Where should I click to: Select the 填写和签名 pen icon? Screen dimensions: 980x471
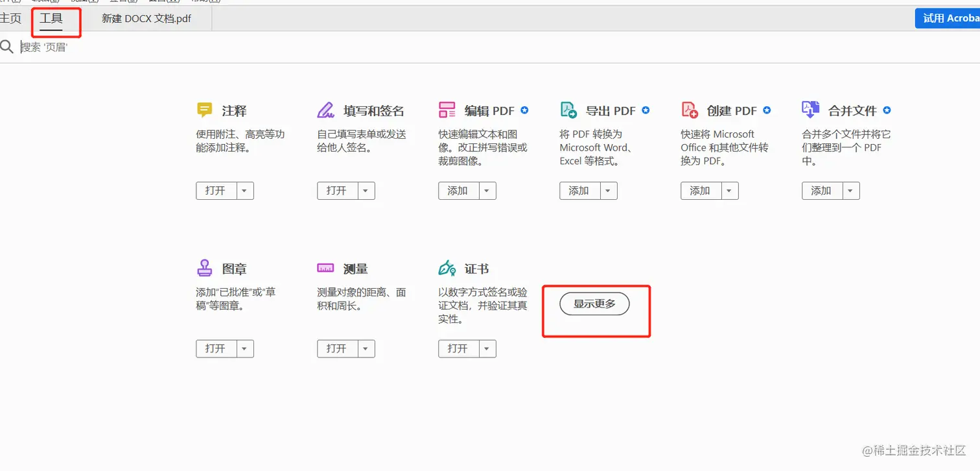[325, 110]
